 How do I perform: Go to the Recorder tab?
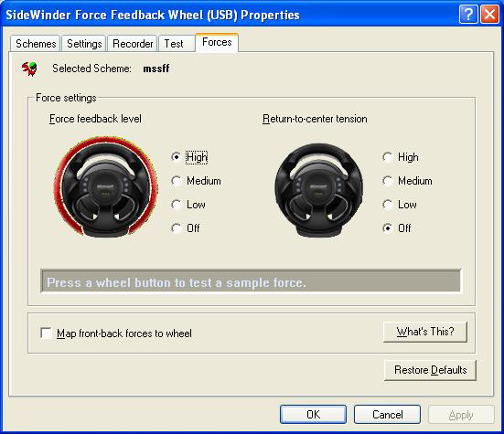pos(133,44)
